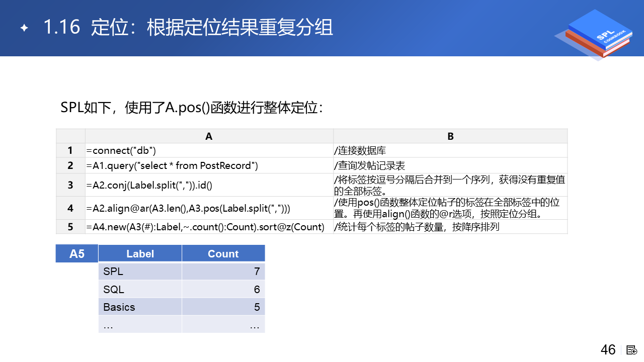The height and width of the screenshot is (362, 644).
Task: Select the cell '=A2.conj(Label.split(",")).id()'
Action: (x=209, y=185)
